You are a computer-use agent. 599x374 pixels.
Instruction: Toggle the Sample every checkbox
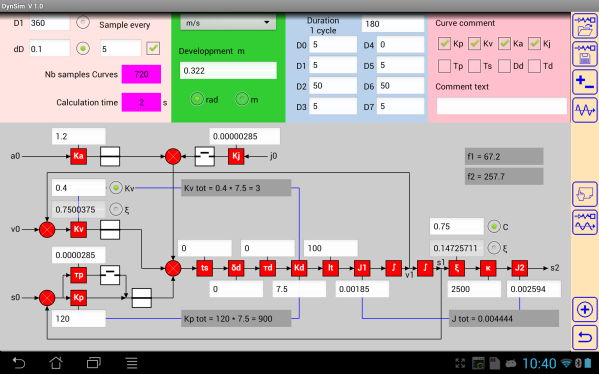(x=153, y=49)
